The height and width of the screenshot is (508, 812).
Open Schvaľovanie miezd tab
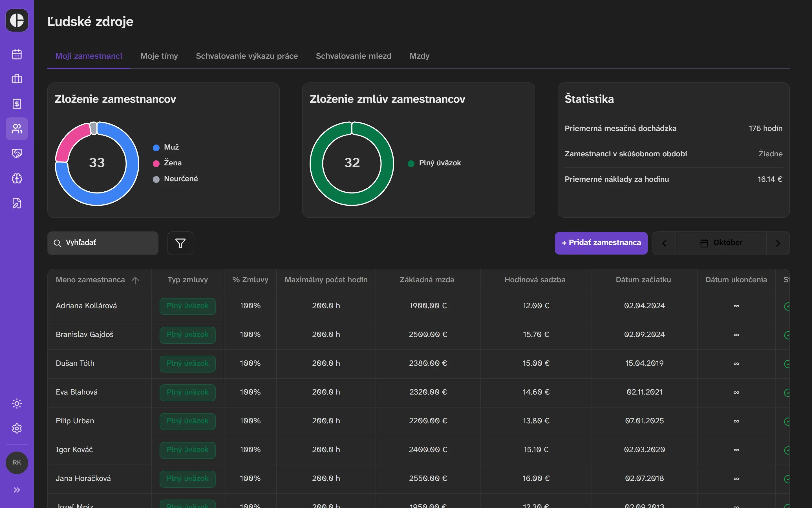[x=354, y=56]
